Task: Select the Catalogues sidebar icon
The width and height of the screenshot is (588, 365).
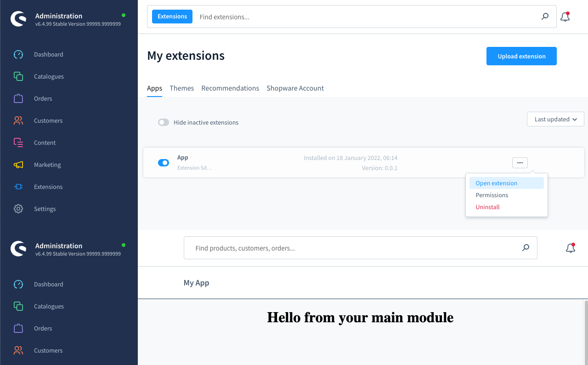Action: (18, 76)
